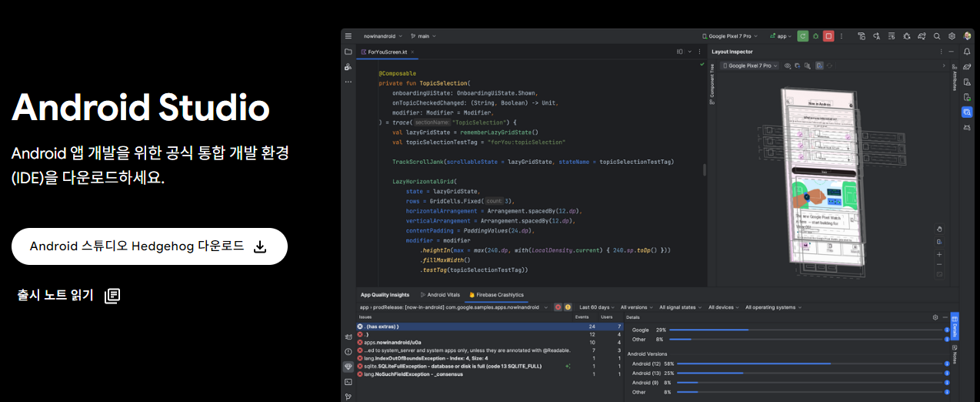Open the hamburger main menu in Android Studio
This screenshot has height=402, width=980.
(348, 36)
